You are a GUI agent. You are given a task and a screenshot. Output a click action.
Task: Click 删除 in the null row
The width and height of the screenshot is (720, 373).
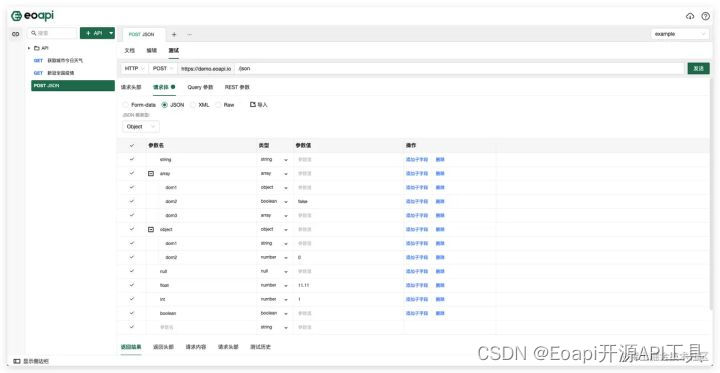pyautogui.click(x=440, y=271)
